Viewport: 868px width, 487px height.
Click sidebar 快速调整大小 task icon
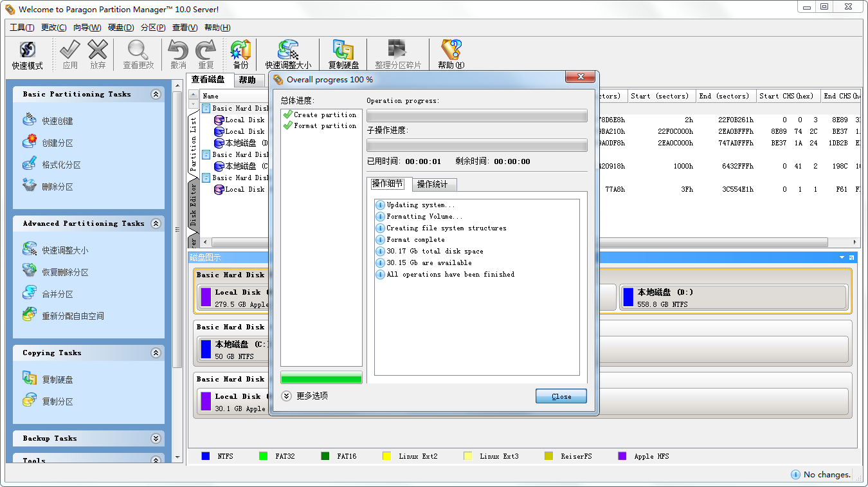click(x=30, y=250)
